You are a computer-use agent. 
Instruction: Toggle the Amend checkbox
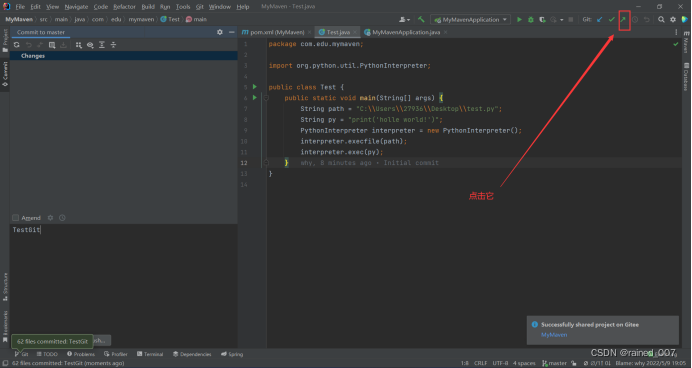pos(15,218)
